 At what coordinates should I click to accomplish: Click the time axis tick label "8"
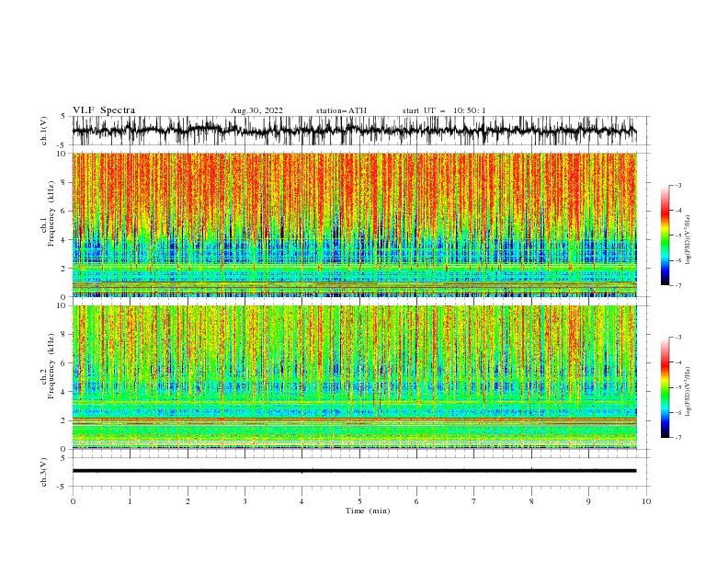(x=531, y=501)
